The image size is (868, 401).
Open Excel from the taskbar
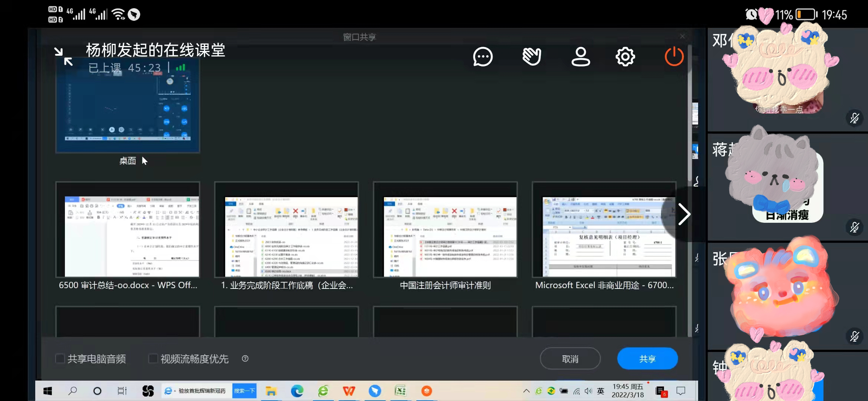[x=400, y=391]
